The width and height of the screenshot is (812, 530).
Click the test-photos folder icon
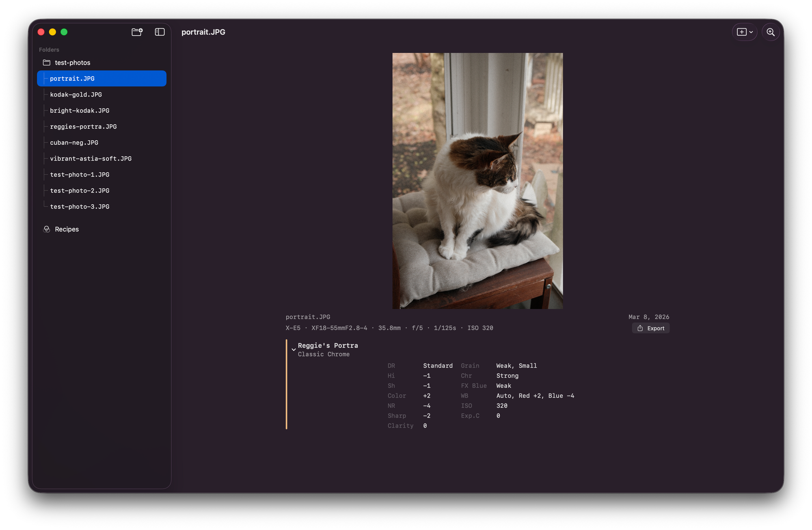click(x=47, y=63)
